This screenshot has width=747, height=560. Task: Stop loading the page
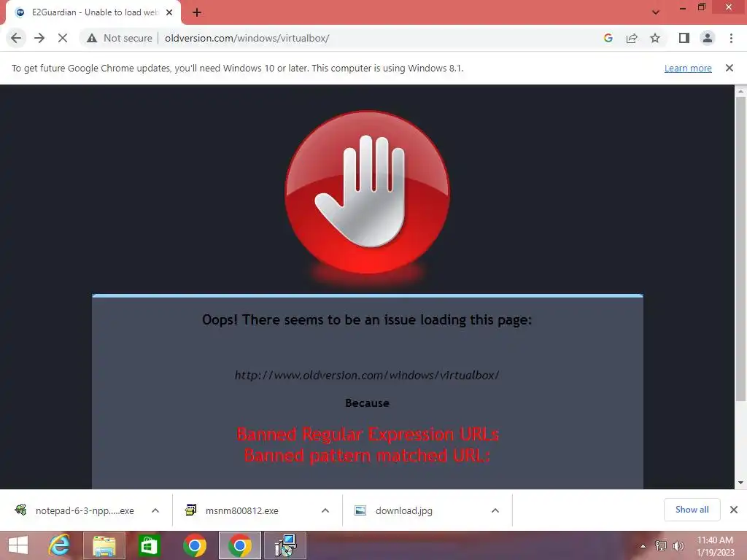click(63, 38)
